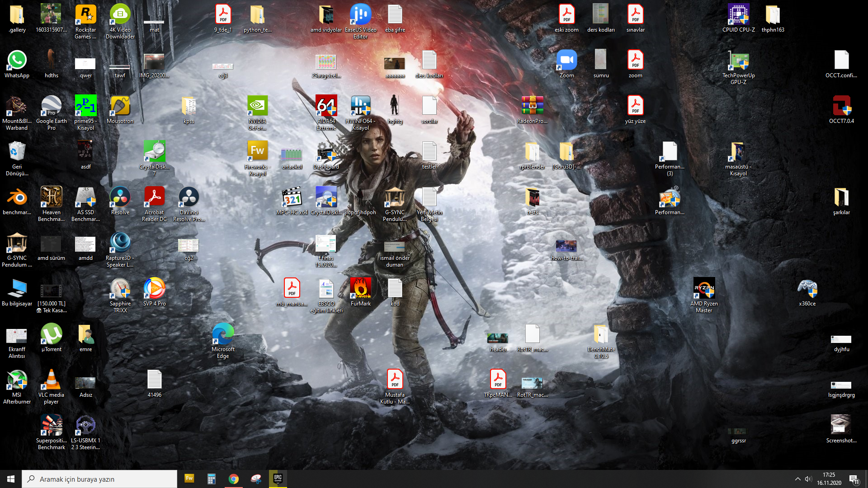Open EaseUS Video Editor icon

360,22
